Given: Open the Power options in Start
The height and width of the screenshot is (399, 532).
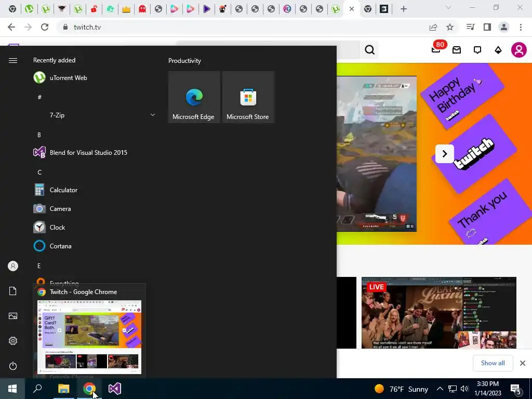Looking at the screenshot, I should pos(13,366).
